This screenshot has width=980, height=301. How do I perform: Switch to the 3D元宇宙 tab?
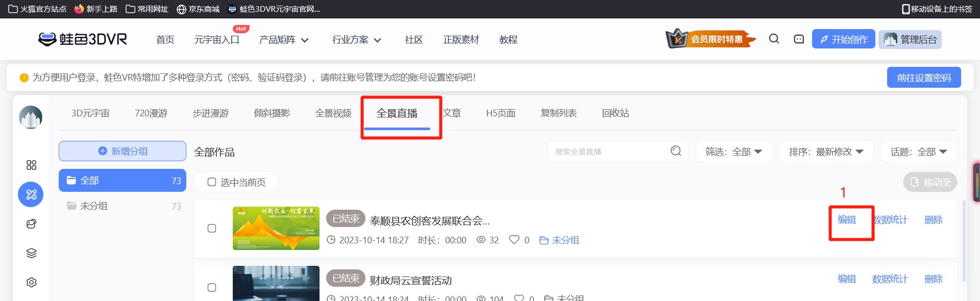pyautogui.click(x=90, y=113)
